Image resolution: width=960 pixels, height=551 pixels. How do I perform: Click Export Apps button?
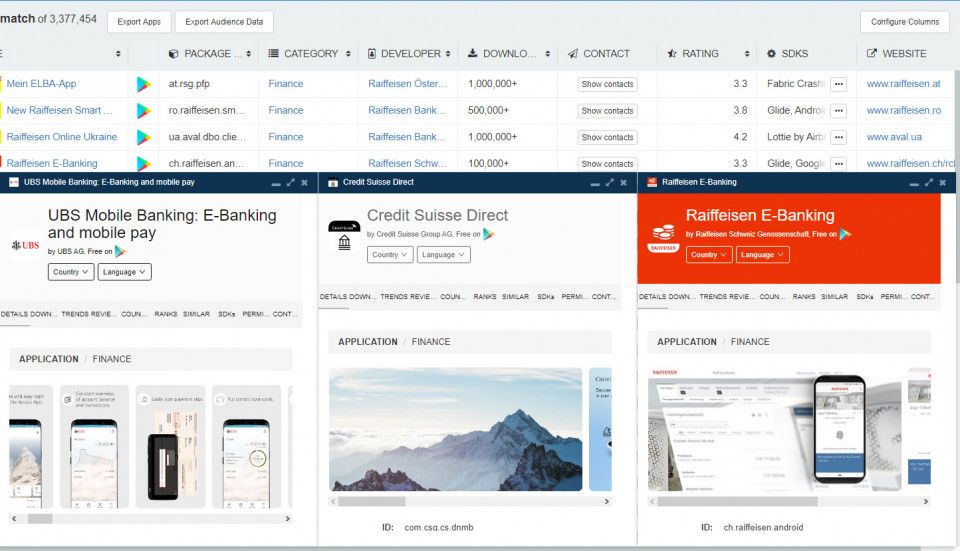tap(139, 21)
